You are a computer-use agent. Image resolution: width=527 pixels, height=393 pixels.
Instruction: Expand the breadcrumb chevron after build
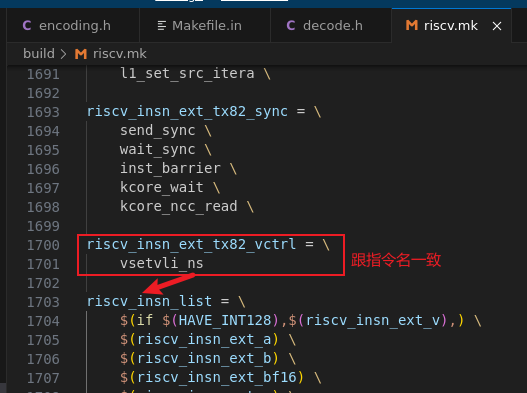pyautogui.click(x=64, y=54)
